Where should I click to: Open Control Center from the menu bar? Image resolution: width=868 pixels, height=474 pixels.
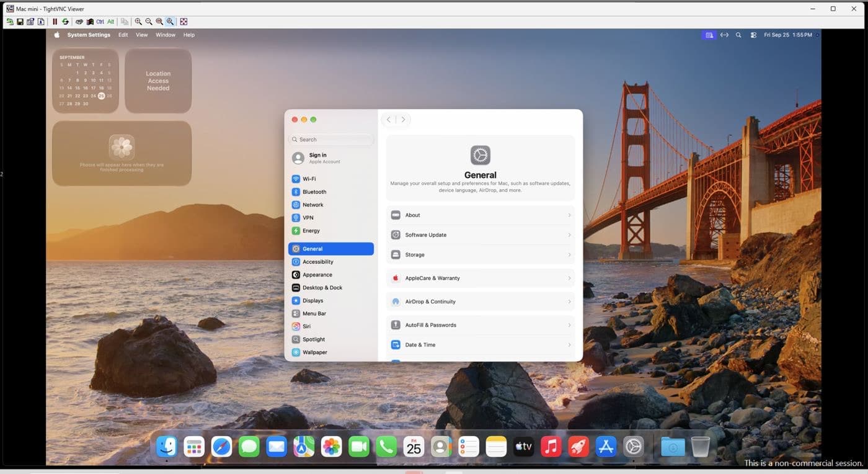[x=753, y=35]
